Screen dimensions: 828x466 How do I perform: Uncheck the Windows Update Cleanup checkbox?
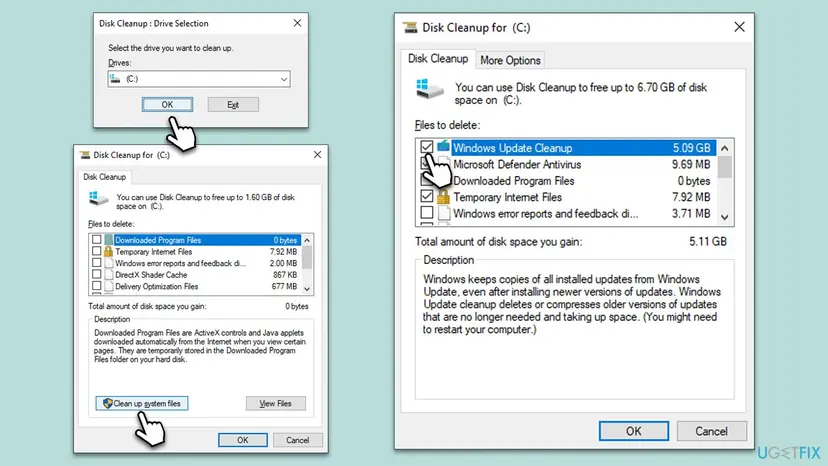[x=427, y=147]
